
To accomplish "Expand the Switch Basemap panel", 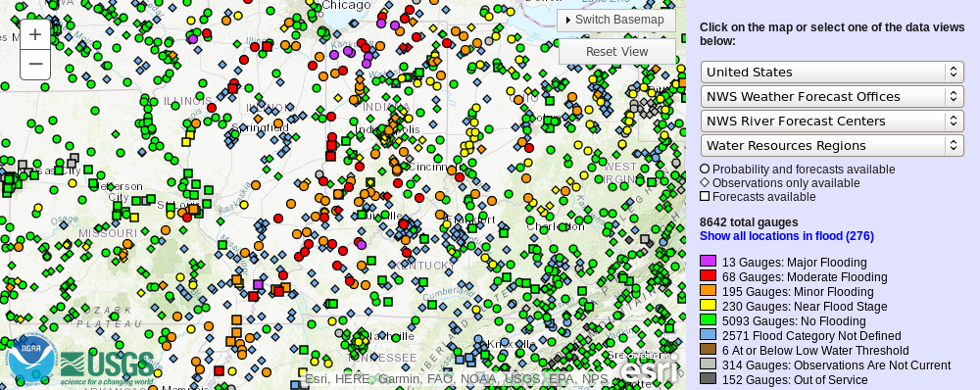I will click(616, 20).
